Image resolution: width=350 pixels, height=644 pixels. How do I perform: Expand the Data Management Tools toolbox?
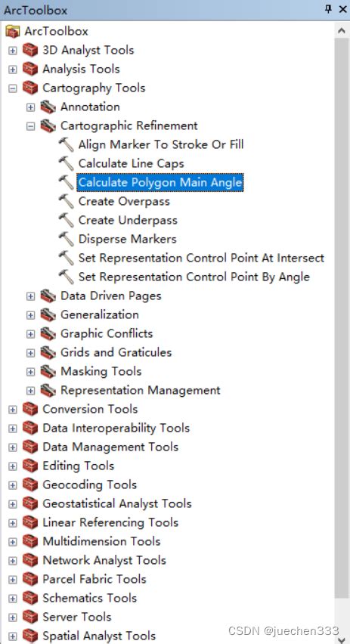coord(13,447)
